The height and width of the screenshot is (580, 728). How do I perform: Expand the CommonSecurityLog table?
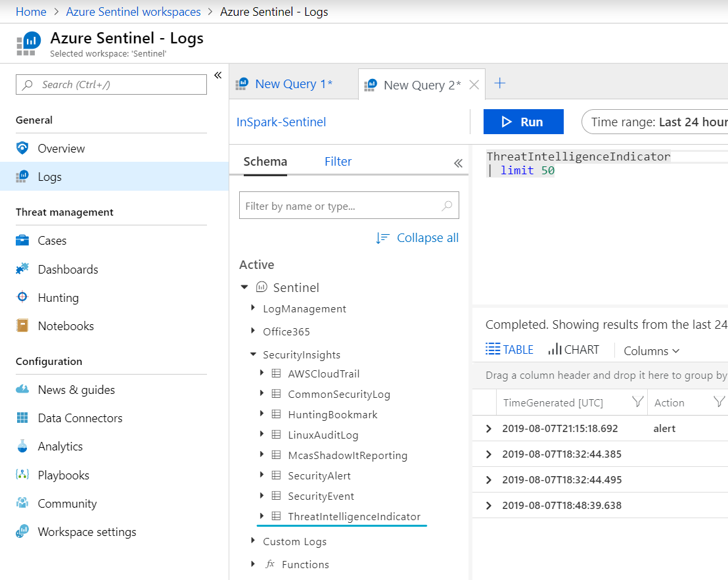point(262,393)
